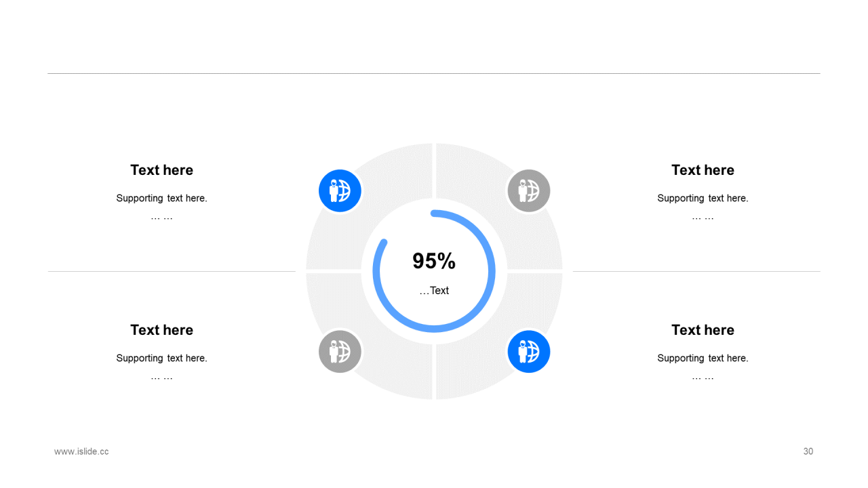The image size is (868, 488).
Task: Click the blue globe-person icon at top left of ring
Action: 340,191
